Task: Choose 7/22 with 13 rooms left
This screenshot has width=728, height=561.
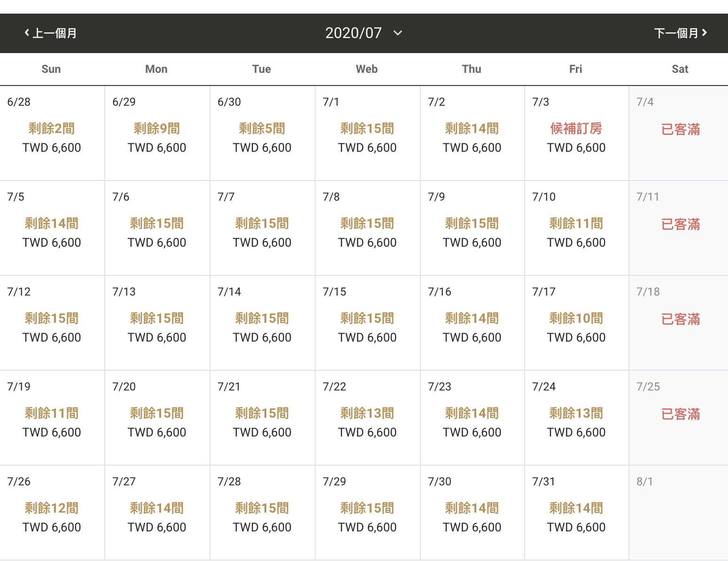Action: point(368,418)
